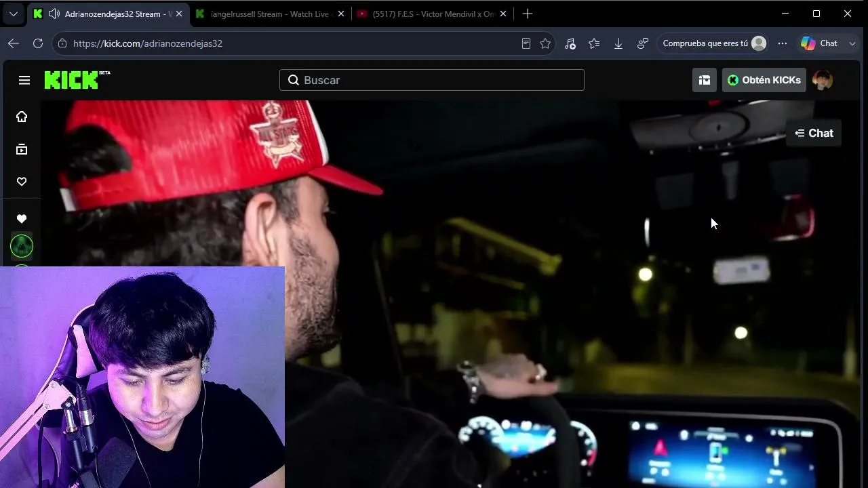Open the browse icon in Kick sidebar
The image size is (868, 488).
(22, 149)
